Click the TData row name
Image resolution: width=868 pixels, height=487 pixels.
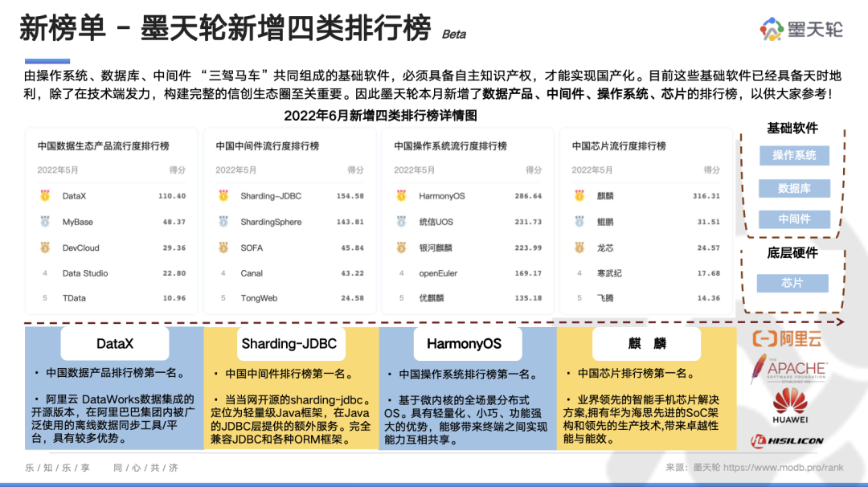(x=74, y=298)
